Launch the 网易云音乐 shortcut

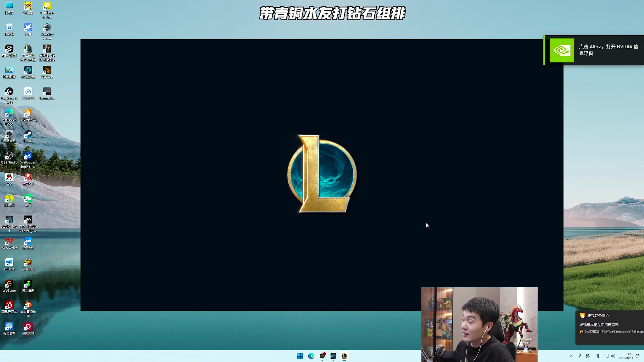coord(9,307)
